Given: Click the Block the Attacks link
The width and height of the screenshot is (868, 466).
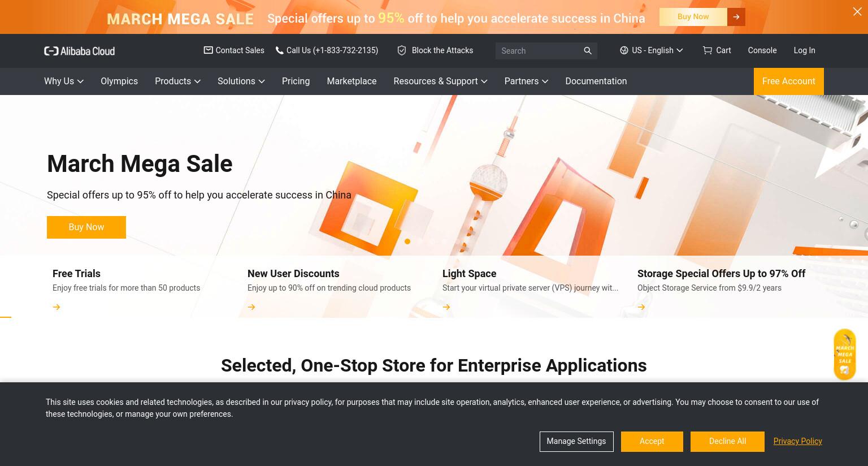Looking at the screenshot, I should tap(442, 50).
